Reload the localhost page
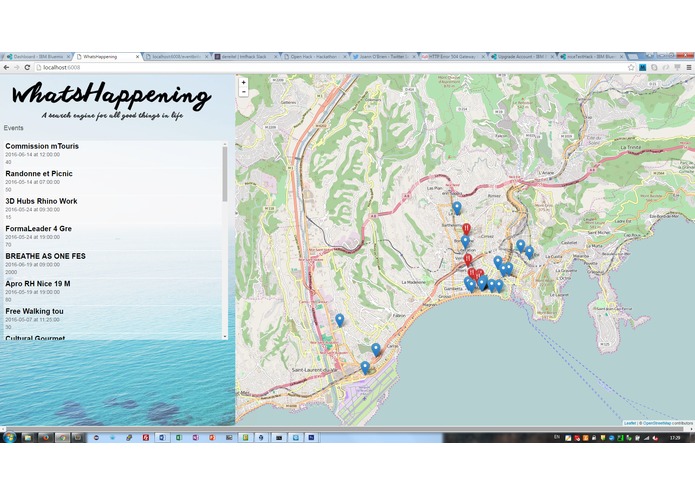This screenshot has width=695, height=494. point(27,67)
